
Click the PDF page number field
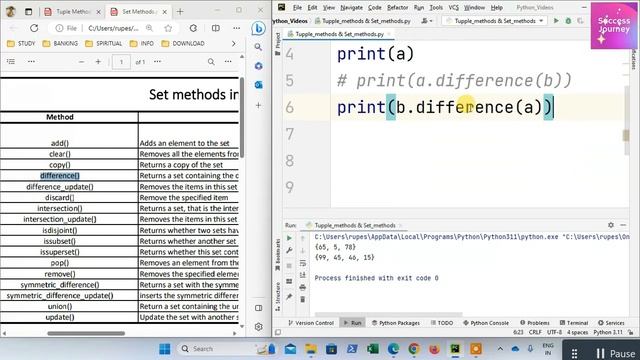pos(121,62)
